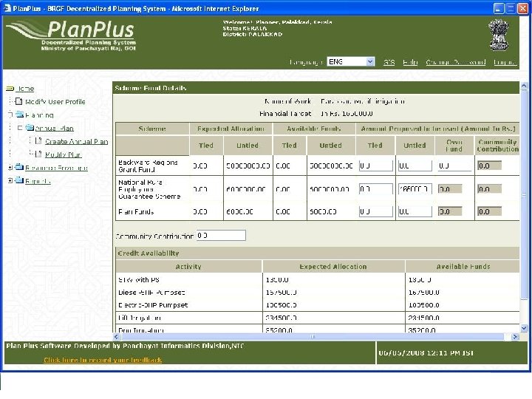Click the Logout link

(505, 62)
